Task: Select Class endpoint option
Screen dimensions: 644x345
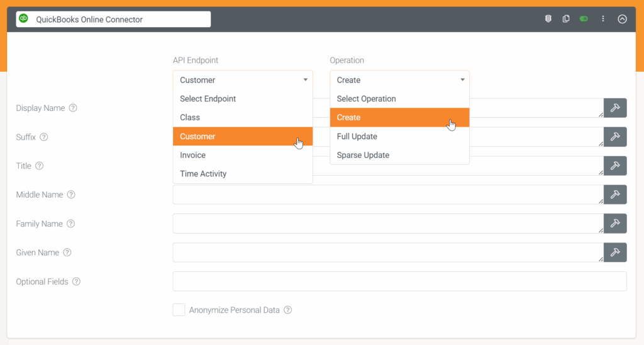Action: click(243, 118)
